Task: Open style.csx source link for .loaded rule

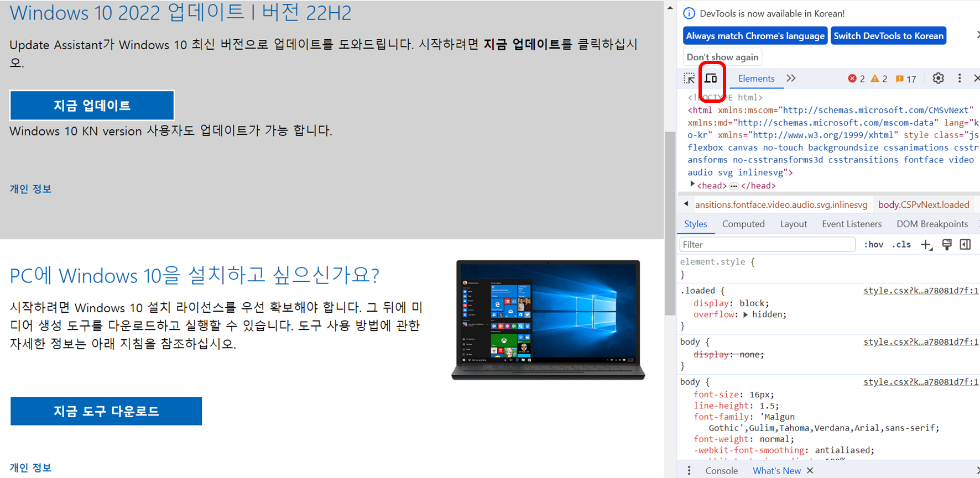Action: 921,290
